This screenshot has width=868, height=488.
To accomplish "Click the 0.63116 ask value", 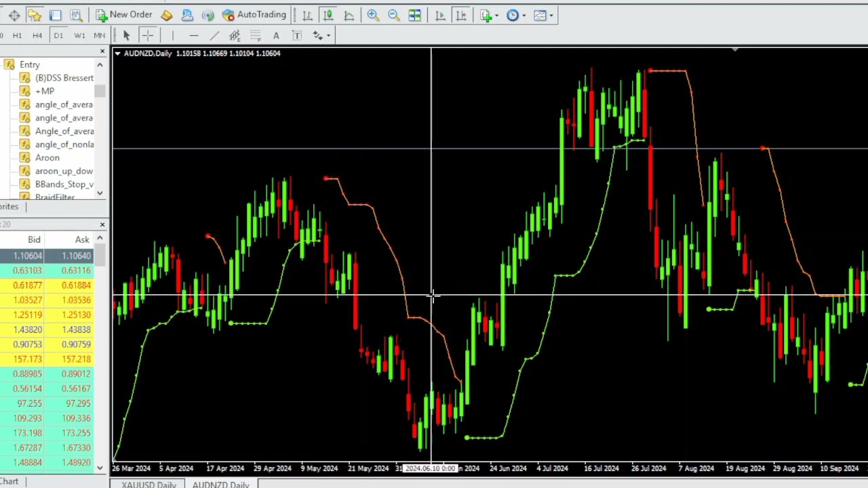I will click(x=76, y=270).
